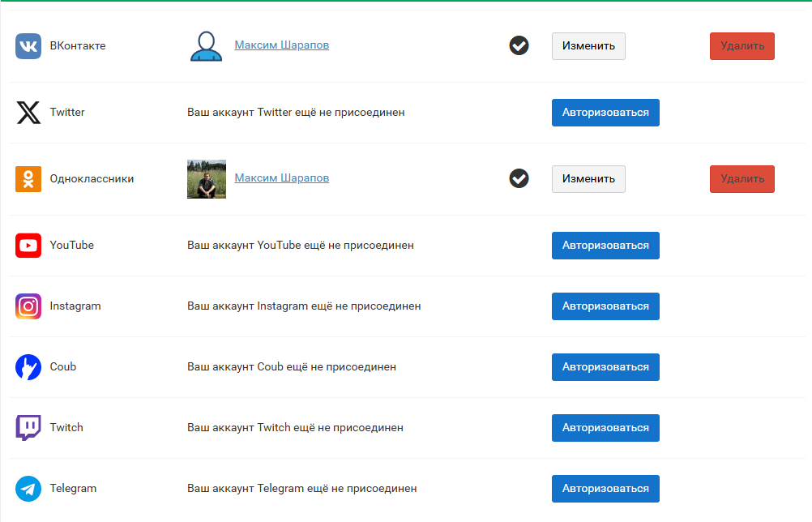
Task: Open the Одноклассники profile photo thumbnail
Action: click(207, 179)
